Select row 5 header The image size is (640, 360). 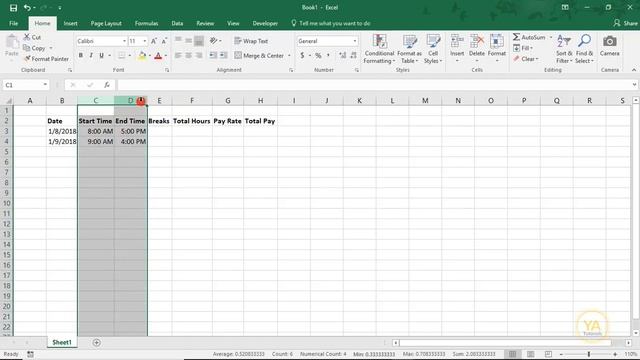tap(7, 152)
